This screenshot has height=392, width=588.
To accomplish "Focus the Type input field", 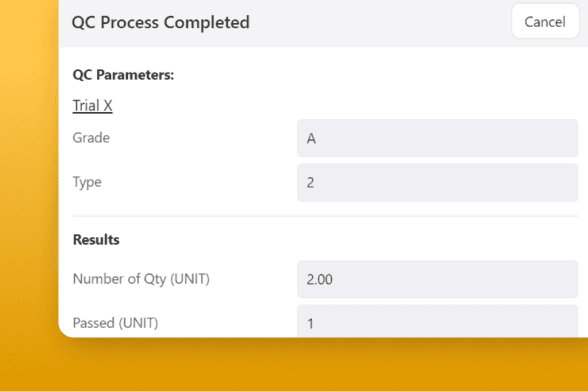I will point(437,183).
